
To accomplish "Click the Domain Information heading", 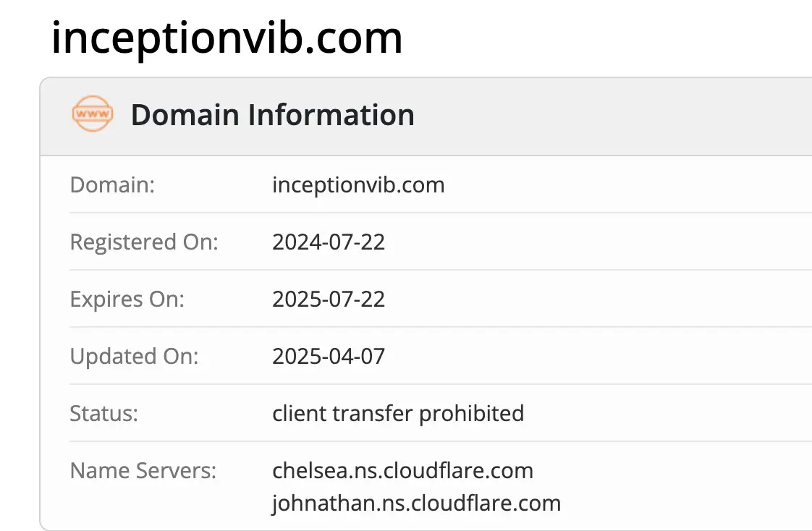I will pos(272,115).
